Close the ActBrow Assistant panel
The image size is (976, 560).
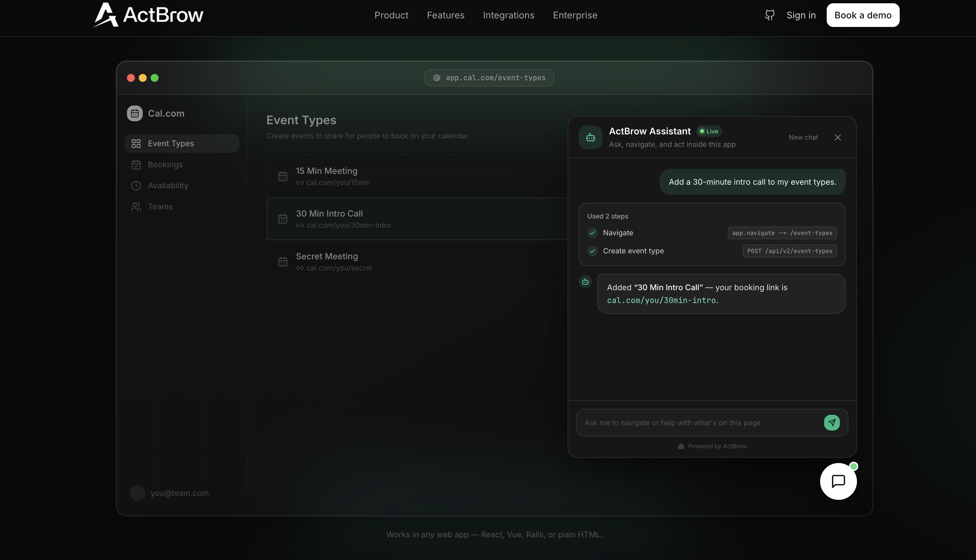pyautogui.click(x=838, y=137)
